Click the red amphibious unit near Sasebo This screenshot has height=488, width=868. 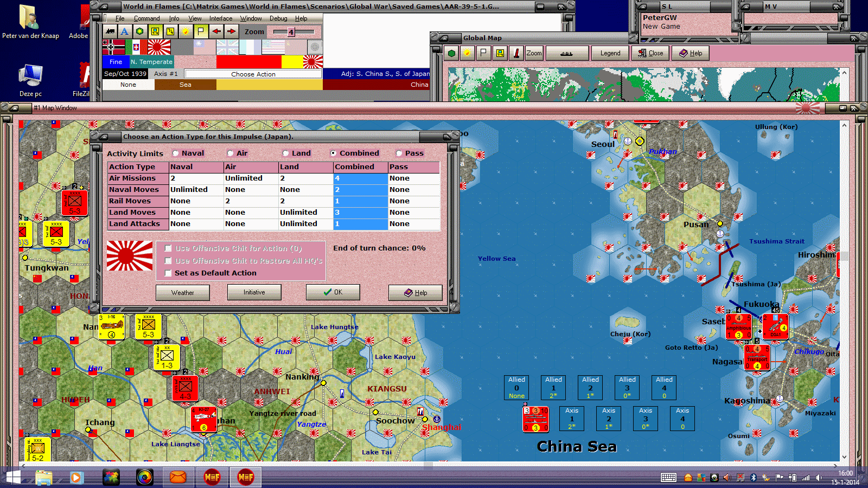coord(738,326)
